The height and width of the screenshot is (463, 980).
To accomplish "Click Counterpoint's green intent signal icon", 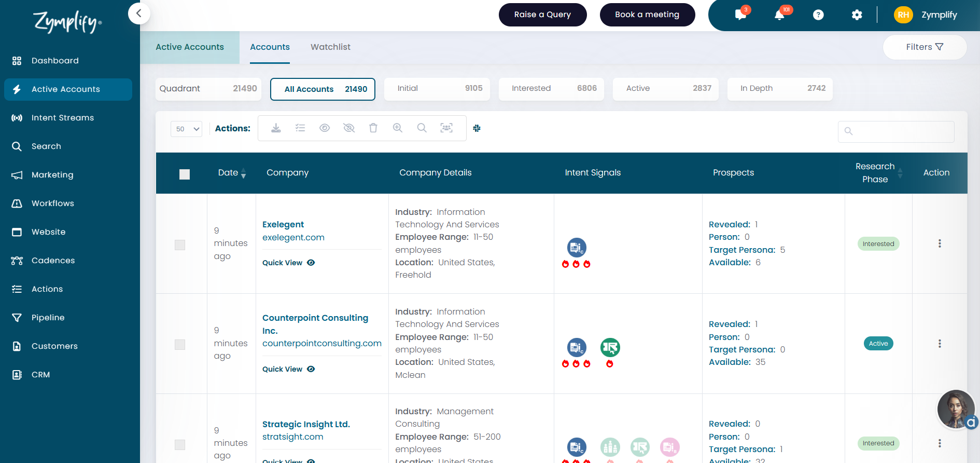I will coord(610,347).
